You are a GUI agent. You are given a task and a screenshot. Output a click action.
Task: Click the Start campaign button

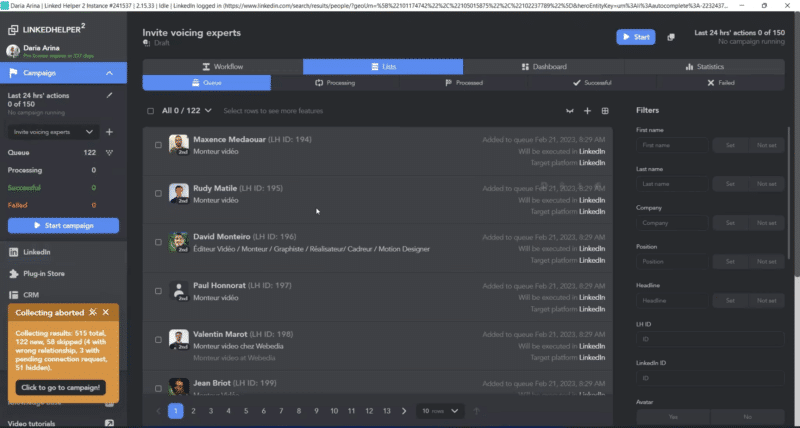pyautogui.click(x=63, y=225)
